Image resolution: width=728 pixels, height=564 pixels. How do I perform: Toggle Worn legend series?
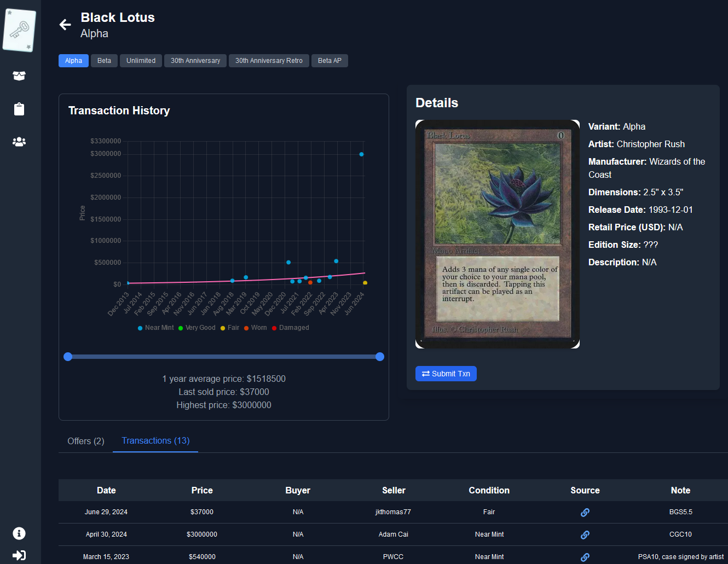click(256, 328)
